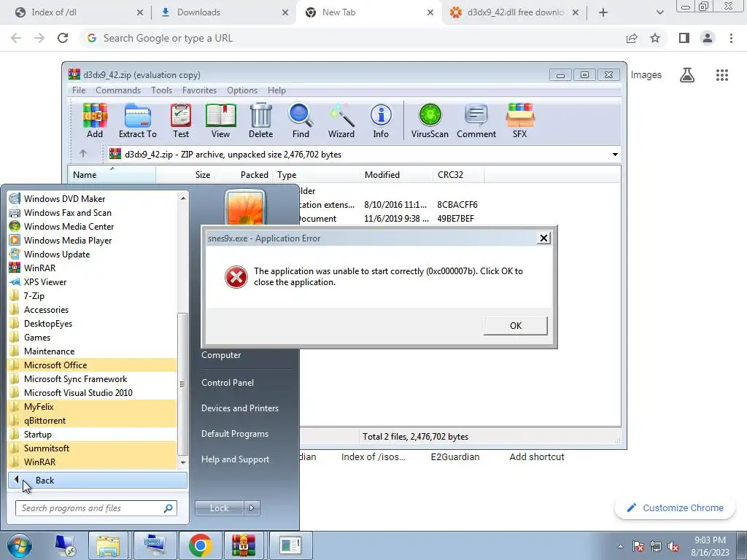Open the Find tool in WinRAR

point(301,121)
